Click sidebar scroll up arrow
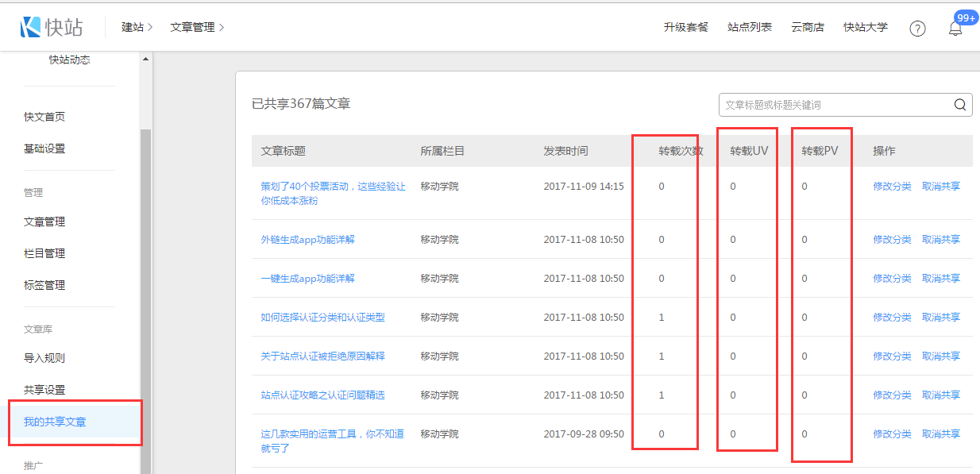The width and height of the screenshot is (980, 474). click(145, 60)
